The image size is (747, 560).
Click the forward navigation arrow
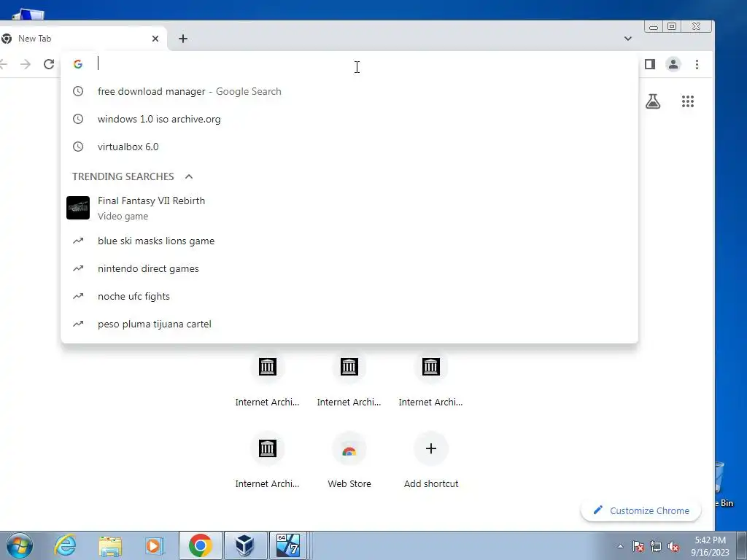[26, 64]
